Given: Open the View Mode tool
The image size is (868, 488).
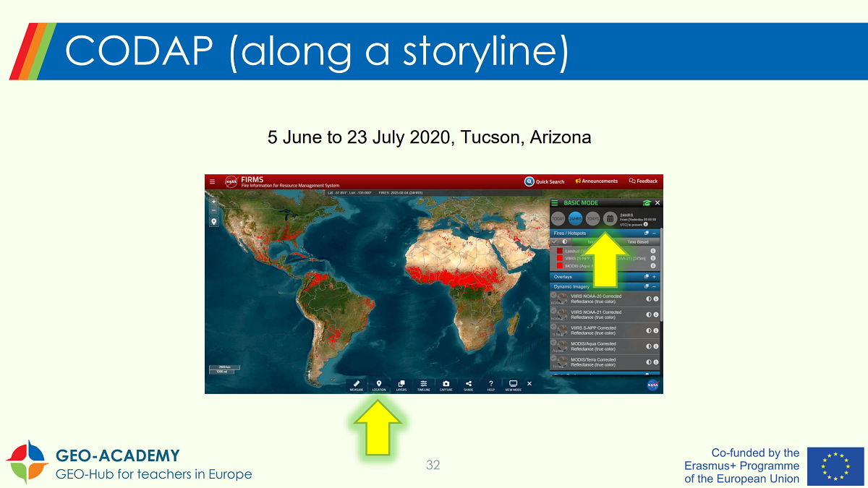Looking at the screenshot, I should point(514,385).
